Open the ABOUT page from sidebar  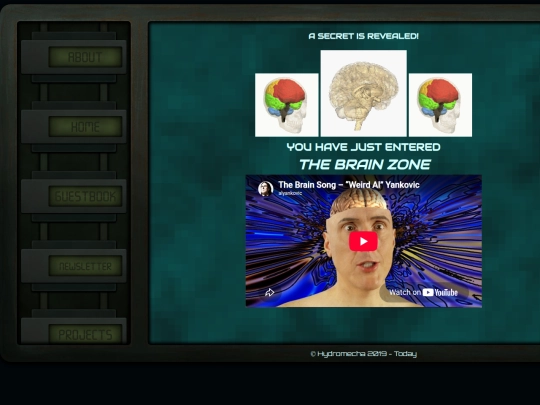coord(74,57)
